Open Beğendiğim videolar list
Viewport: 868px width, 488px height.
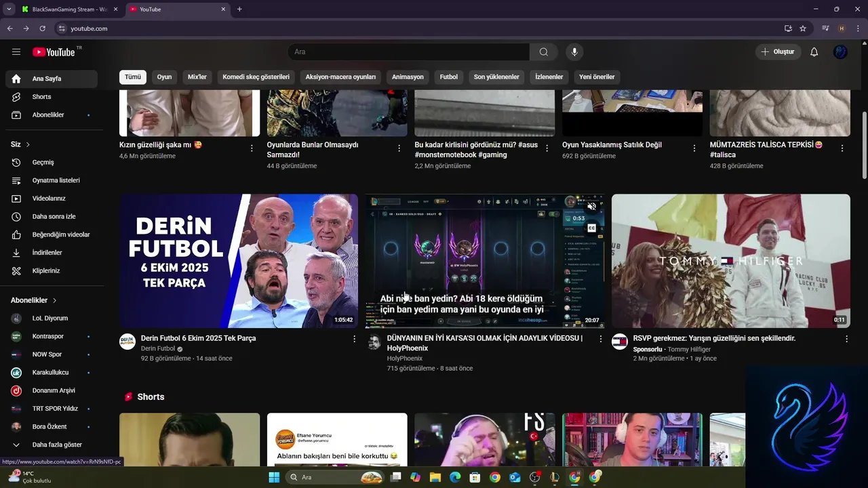[x=52, y=235]
